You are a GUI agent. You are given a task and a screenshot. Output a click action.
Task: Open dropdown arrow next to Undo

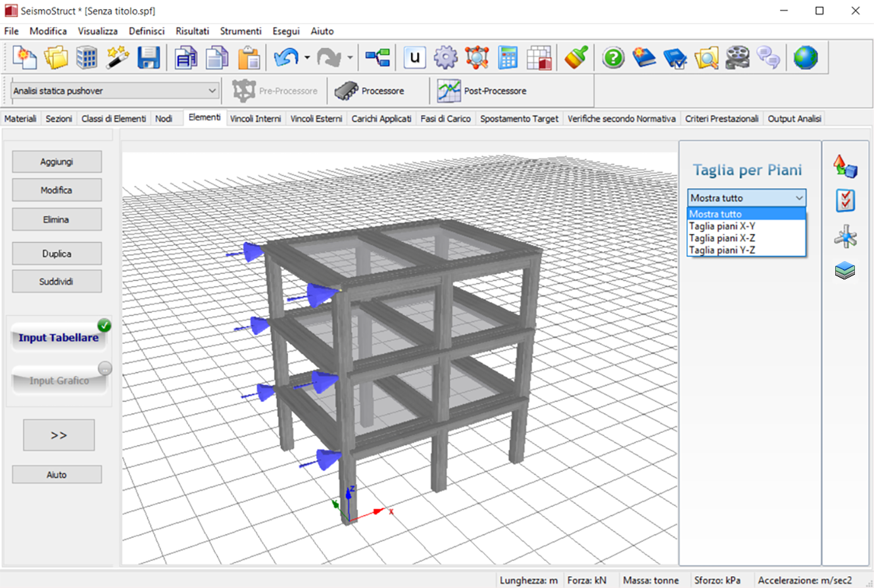click(307, 58)
